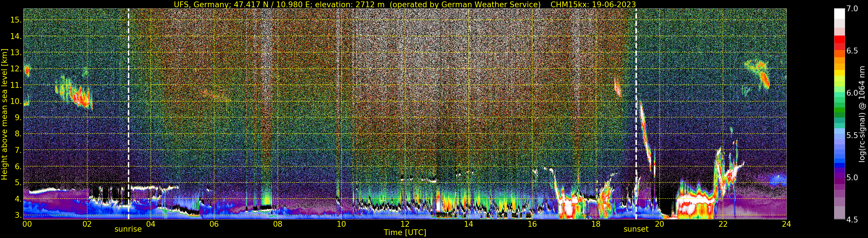Click the time axis tick label 10
This screenshot has height=238, width=868.
tap(341, 224)
